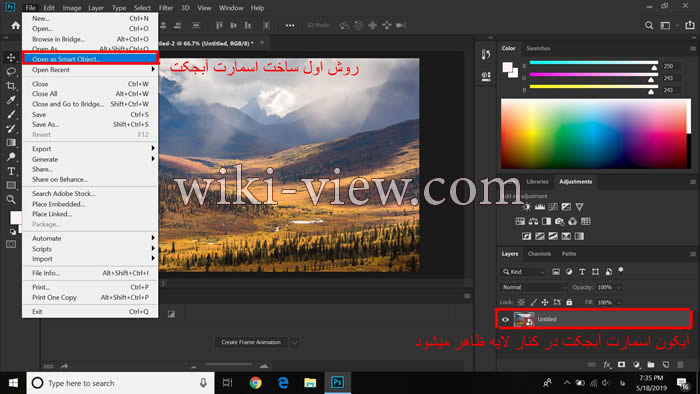700x394 pixels.
Task: Select the Move tool
Action: pyautogui.click(x=11, y=58)
